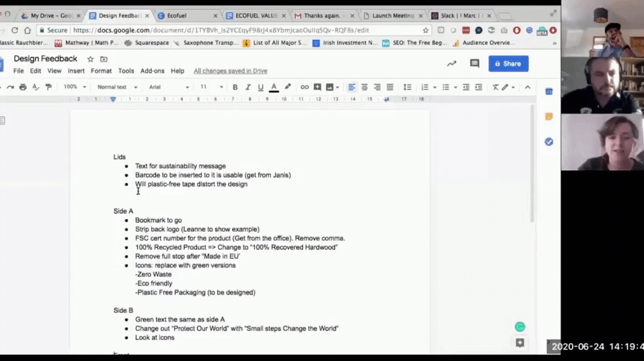Toggle bold formatting
This screenshot has width=644, height=361.
(235, 87)
